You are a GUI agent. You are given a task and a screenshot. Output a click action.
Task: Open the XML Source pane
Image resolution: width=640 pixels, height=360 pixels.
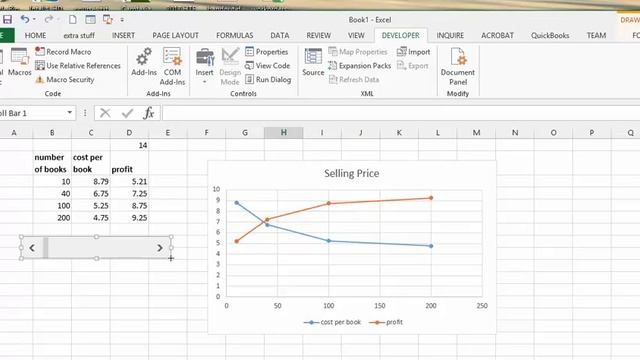(313, 62)
